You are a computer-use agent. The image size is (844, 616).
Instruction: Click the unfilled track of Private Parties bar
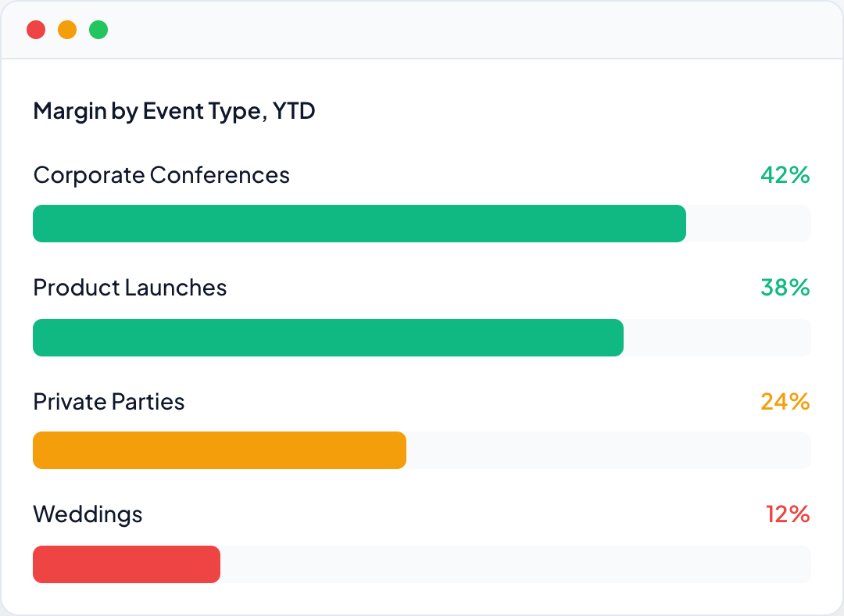(x=608, y=450)
